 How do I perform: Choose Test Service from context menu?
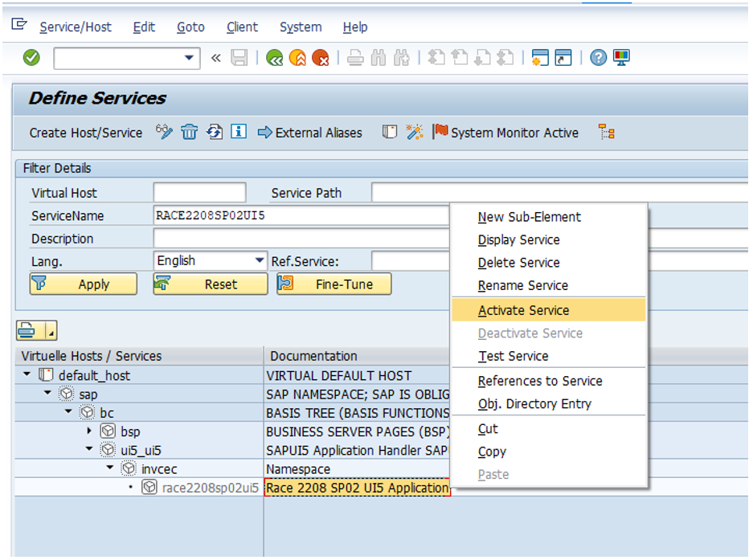[513, 356]
